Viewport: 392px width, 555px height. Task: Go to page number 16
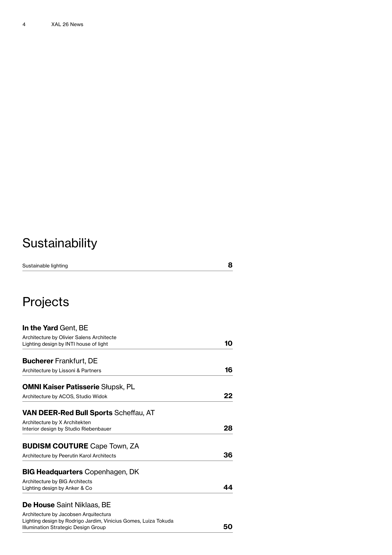click(228, 370)
